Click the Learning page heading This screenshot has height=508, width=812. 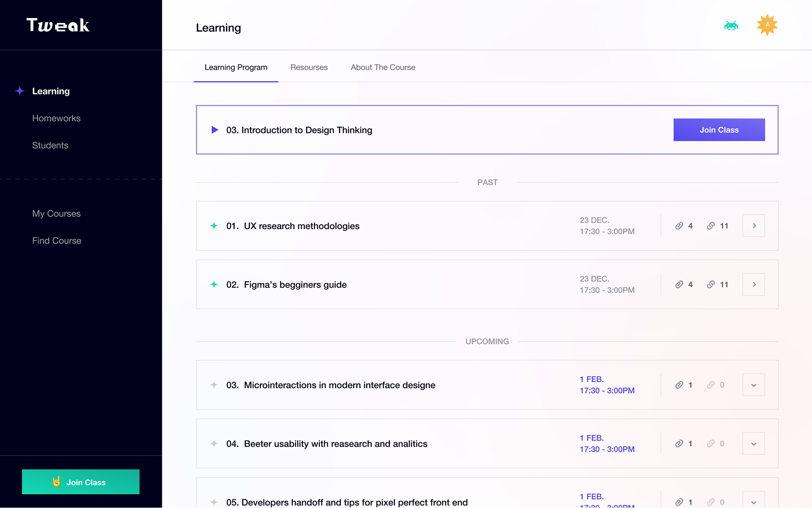[218, 28]
